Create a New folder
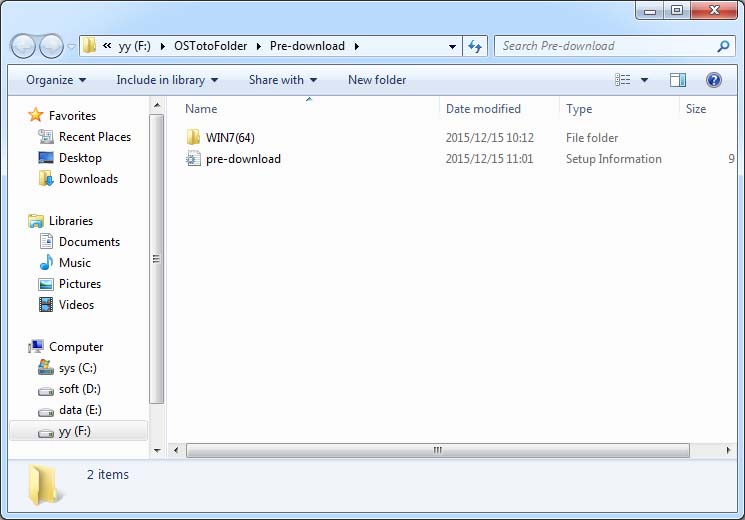 [377, 80]
